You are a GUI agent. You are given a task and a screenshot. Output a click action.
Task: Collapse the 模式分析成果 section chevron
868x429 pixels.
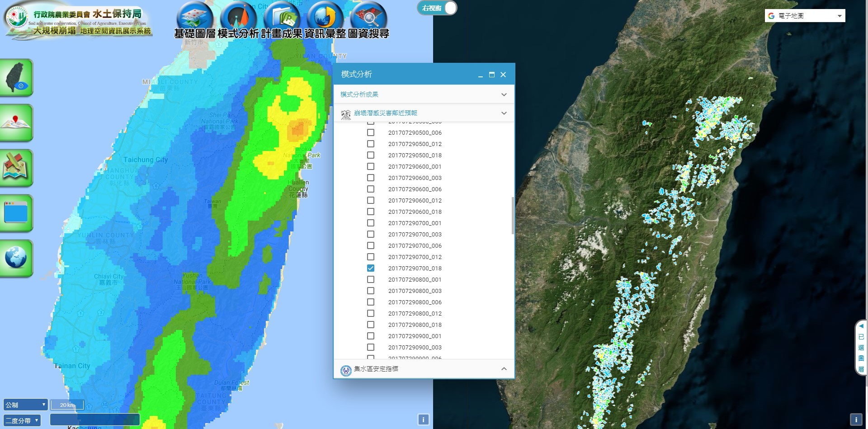[x=504, y=94]
